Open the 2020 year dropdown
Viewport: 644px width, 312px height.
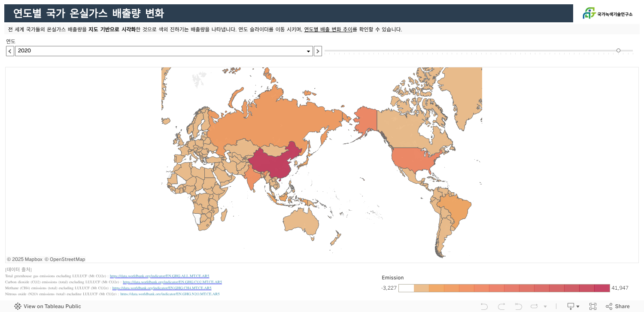tap(164, 51)
